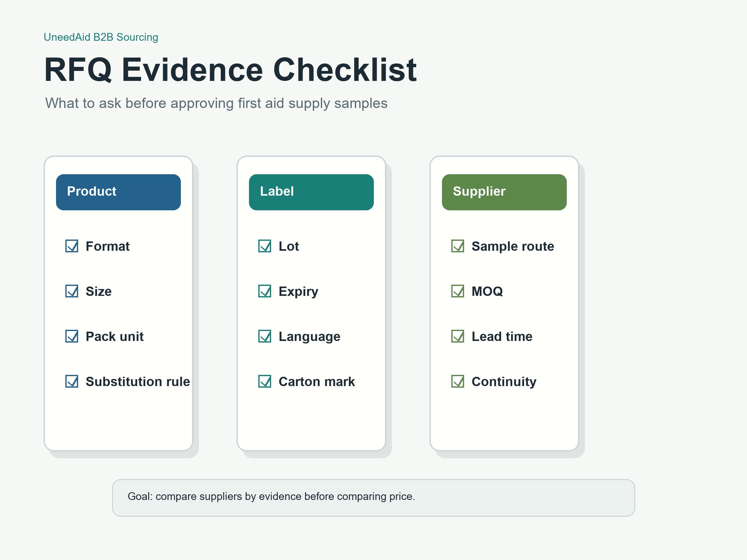
Task: Click the subtitle about first aid supply samples
Action: coord(216,103)
